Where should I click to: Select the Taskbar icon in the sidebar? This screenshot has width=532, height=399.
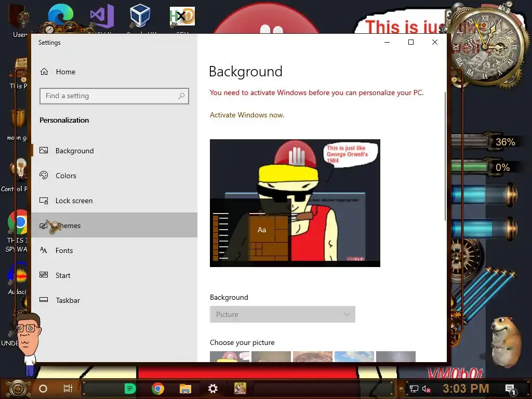click(x=44, y=300)
